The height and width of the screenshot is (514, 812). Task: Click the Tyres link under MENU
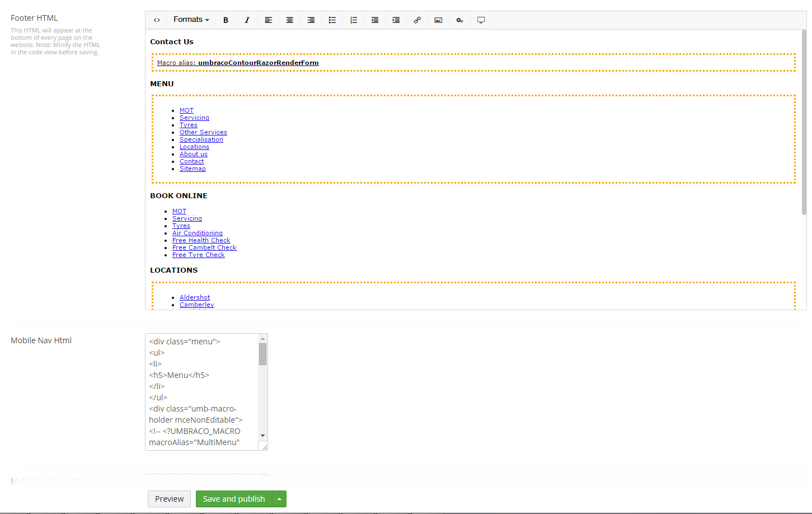189,125
